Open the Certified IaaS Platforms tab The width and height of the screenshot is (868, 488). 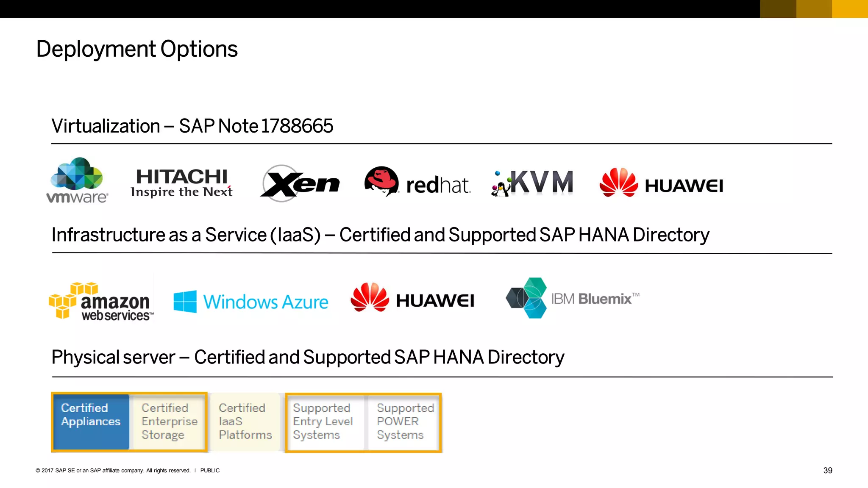click(x=245, y=422)
